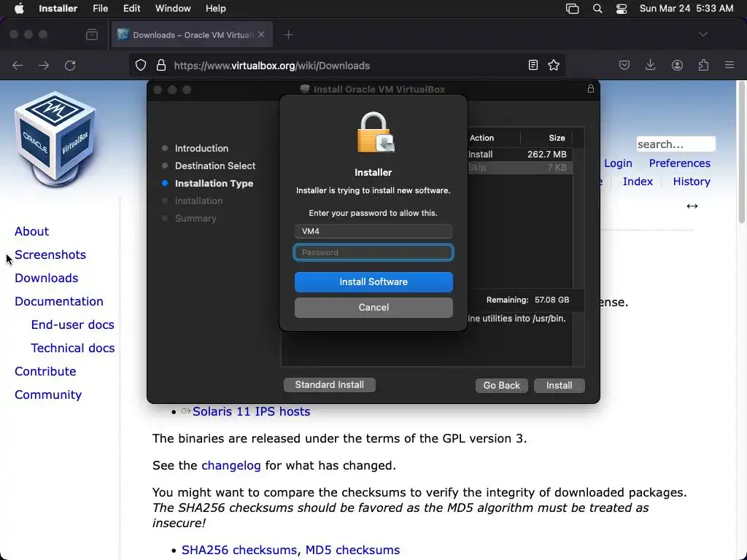
Task: Open Solaris 11 IPS hosts link
Action: point(251,411)
